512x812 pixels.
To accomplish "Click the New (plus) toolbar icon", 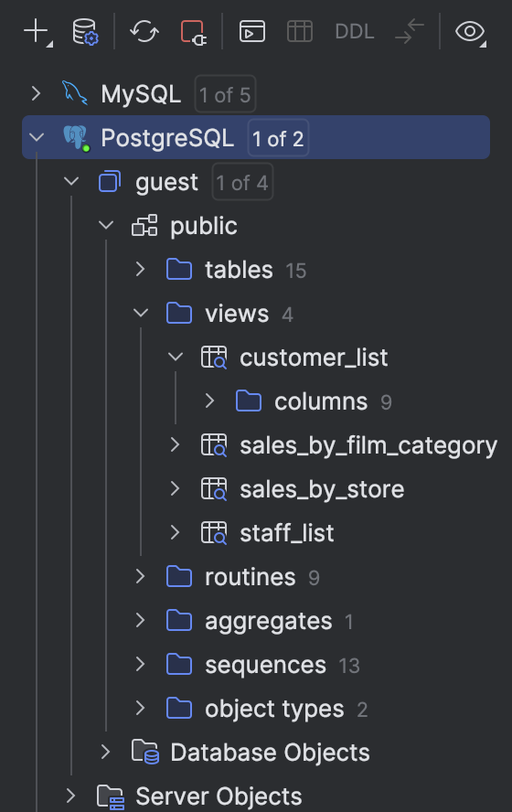I will coord(37,32).
